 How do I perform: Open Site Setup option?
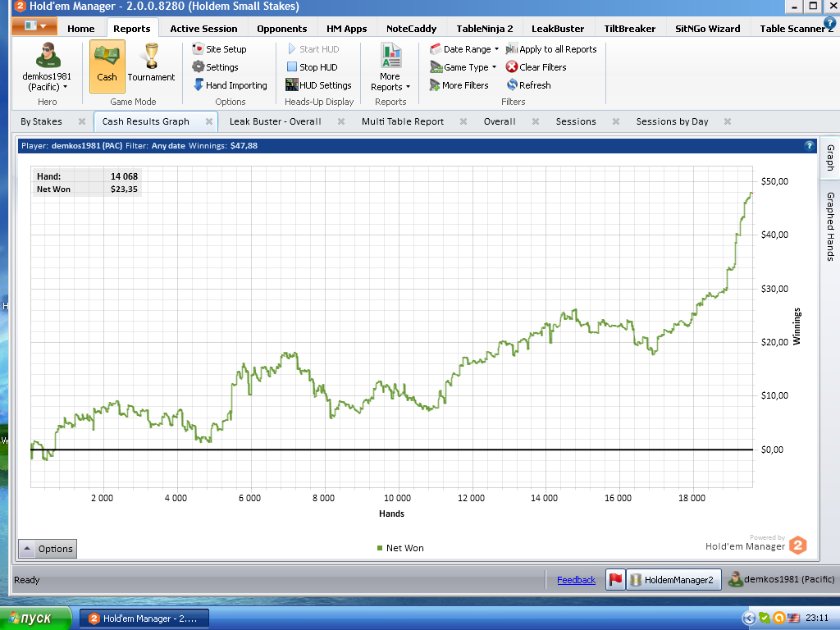click(220, 48)
